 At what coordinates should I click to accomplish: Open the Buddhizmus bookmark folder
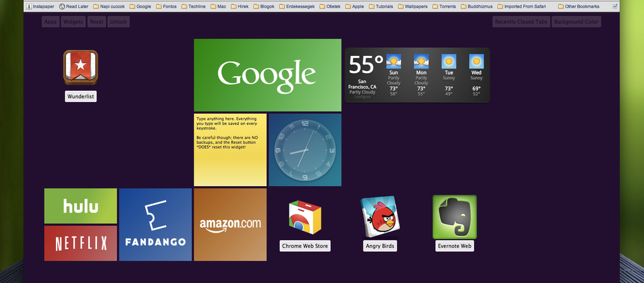coord(477,6)
